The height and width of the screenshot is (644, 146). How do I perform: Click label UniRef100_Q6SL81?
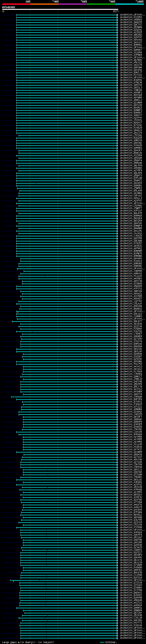click(x=131, y=349)
